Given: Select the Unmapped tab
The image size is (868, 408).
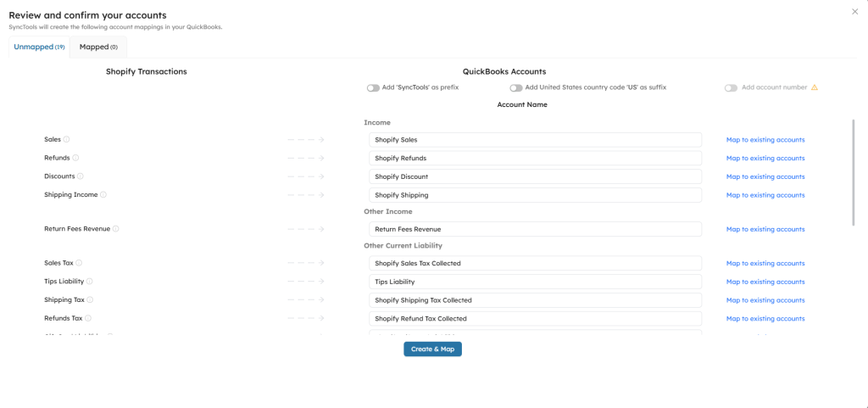Looking at the screenshot, I should pyautogui.click(x=39, y=47).
